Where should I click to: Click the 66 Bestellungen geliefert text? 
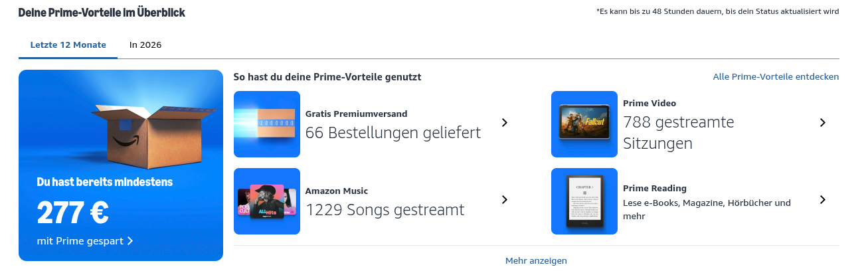click(x=393, y=133)
